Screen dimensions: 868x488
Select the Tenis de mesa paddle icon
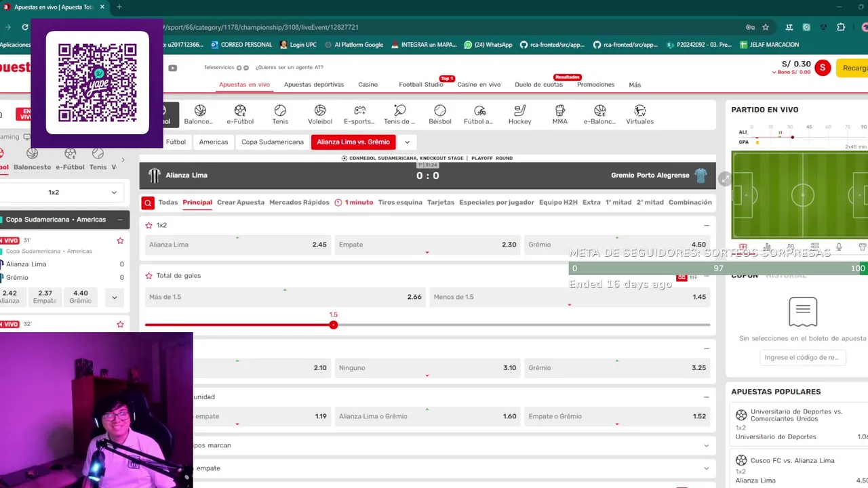400,110
